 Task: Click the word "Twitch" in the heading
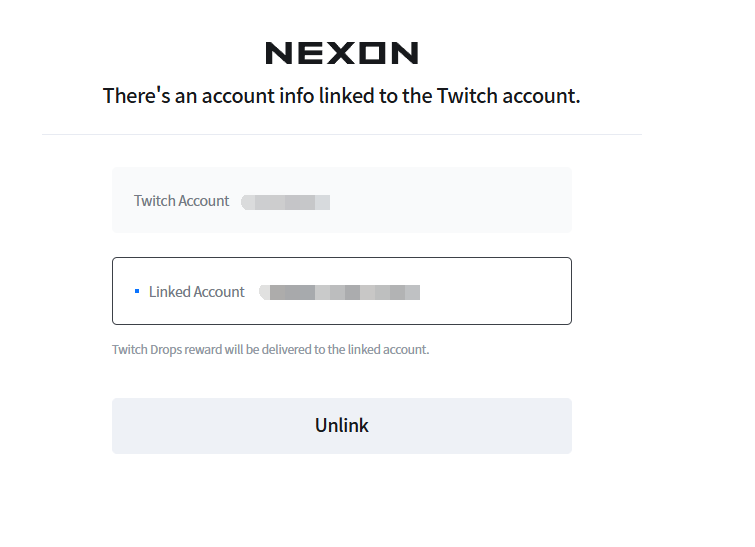coord(467,96)
